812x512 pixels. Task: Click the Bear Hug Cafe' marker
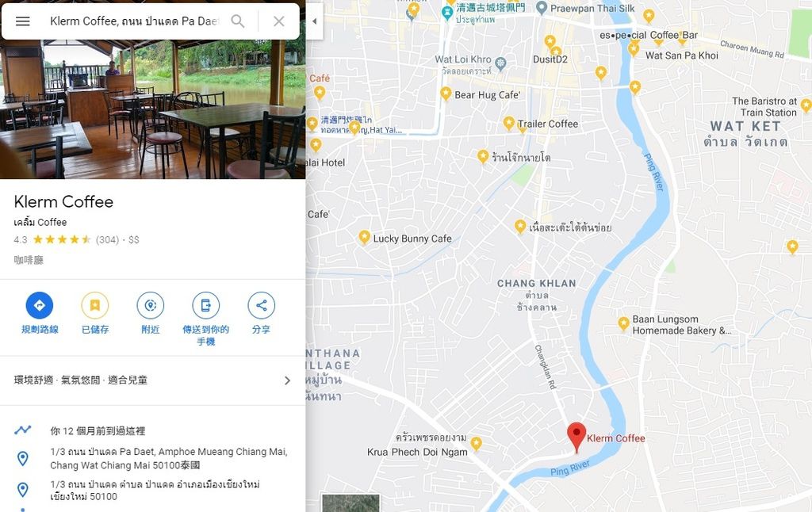tap(446, 94)
